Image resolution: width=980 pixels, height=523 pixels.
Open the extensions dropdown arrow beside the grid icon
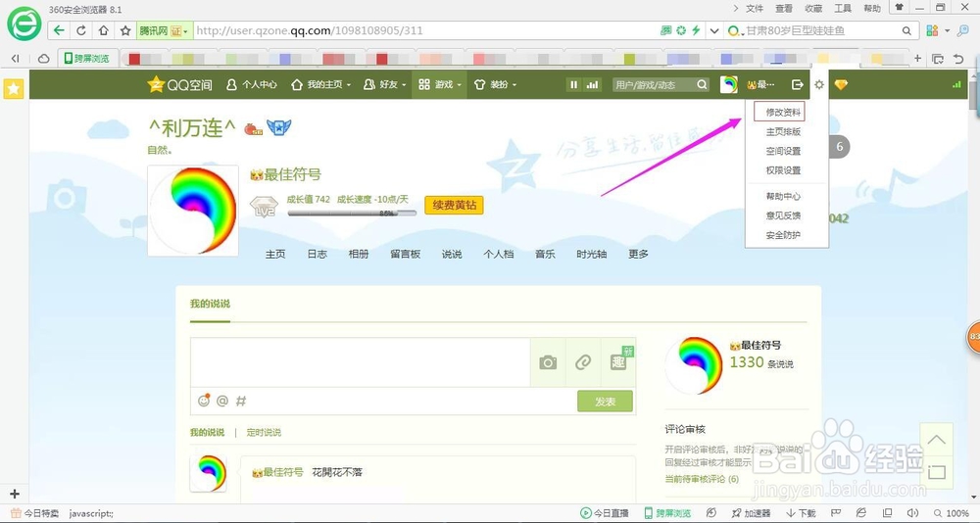[x=948, y=30]
